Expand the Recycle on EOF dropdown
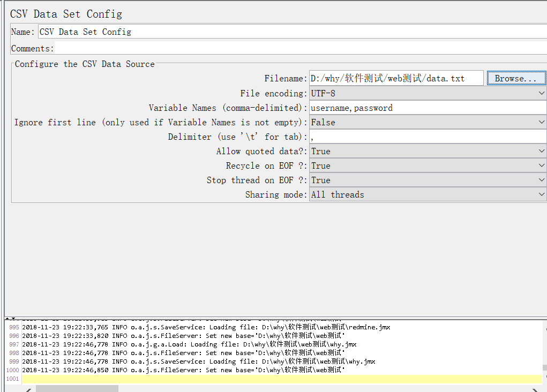Image resolution: width=547 pixels, height=392 pixels. click(x=428, y=165)
